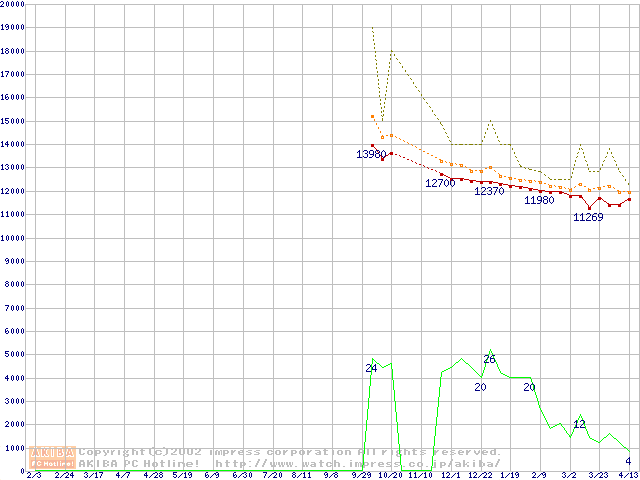
Task: Click the 4/13 date on the x-axis
Action: 628,475
